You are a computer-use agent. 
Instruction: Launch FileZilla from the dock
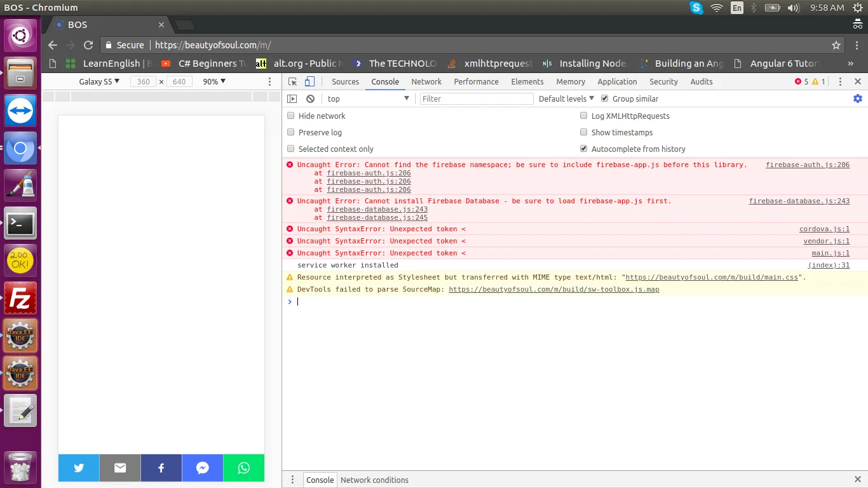pyautogui.click(x=20, y=298)
